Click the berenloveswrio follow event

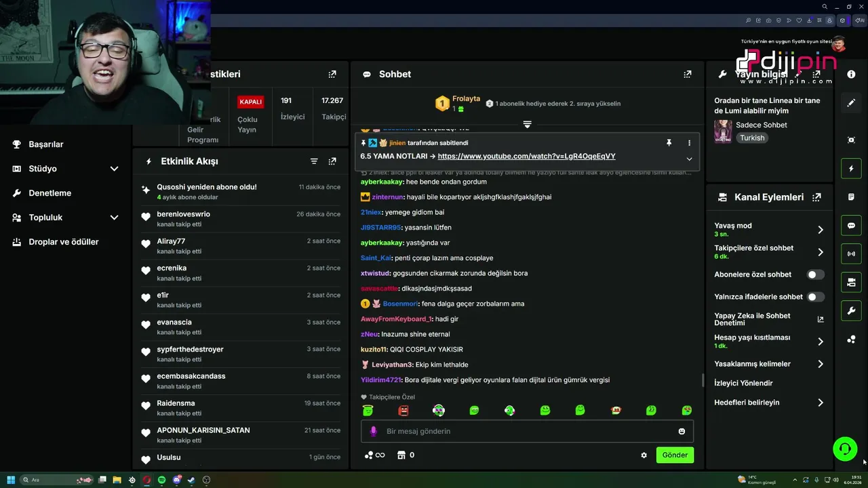(x=241, y=219)
